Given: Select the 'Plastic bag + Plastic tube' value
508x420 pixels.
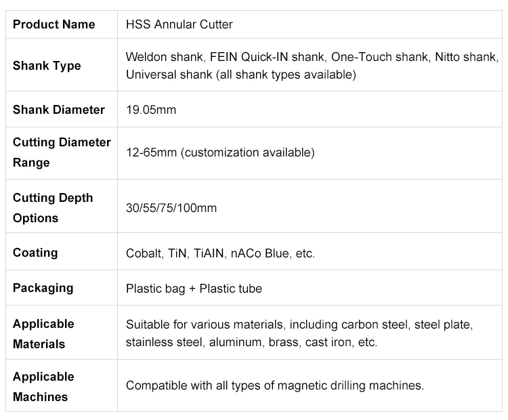Looking at the screenshot, I should (194, 289).
